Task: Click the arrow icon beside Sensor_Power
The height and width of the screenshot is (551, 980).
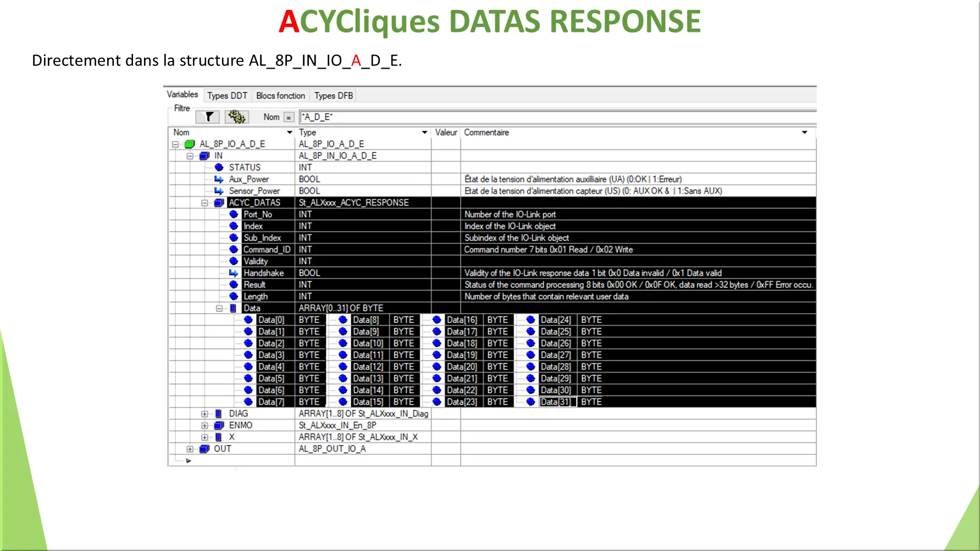Action: pyautogui.click(x=219, y=191)
